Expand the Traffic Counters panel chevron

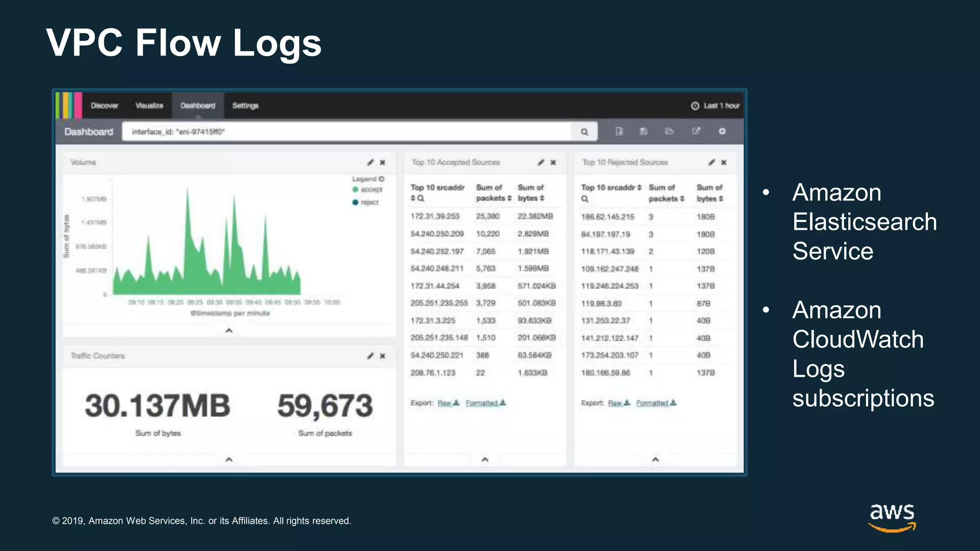coord(229,459)
